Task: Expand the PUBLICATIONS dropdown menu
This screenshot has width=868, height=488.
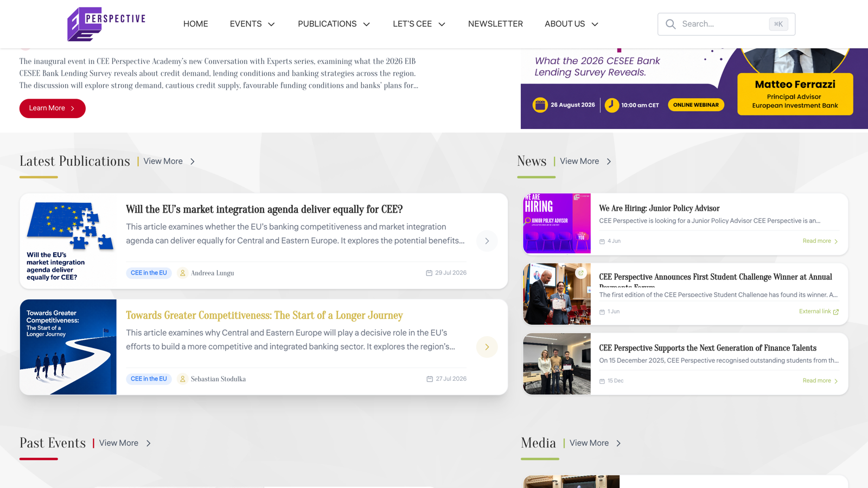Action: 334,24
